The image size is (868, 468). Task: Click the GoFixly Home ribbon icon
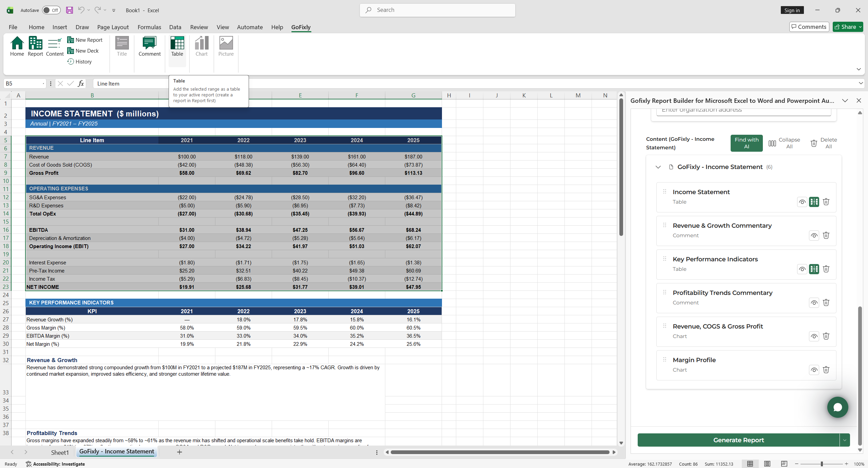click(17, 46)
